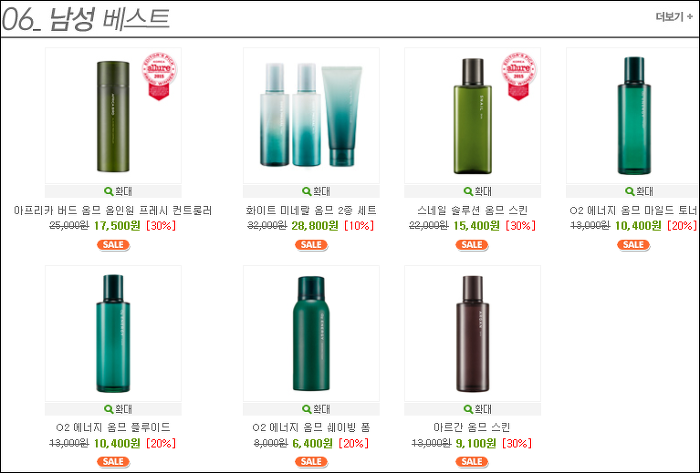Click the olive 아프리카 버드 bottle thumbnail
This screenshot has width=700, height=473.
tap(113, 116)
